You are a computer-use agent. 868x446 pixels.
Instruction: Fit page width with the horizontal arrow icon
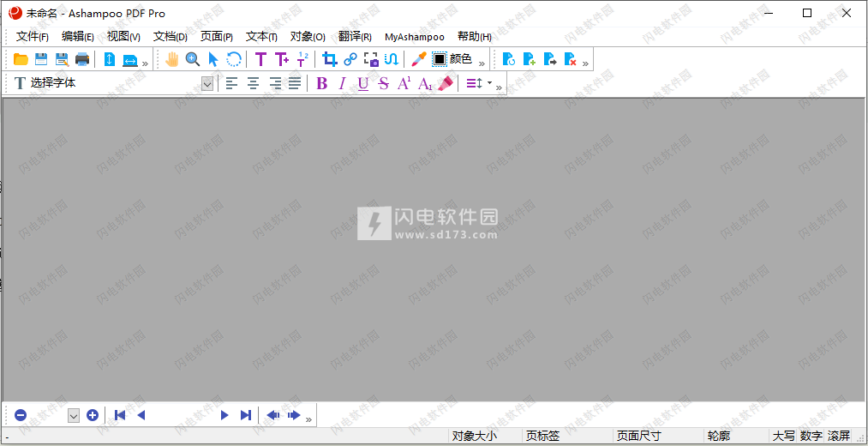[130, 59]
